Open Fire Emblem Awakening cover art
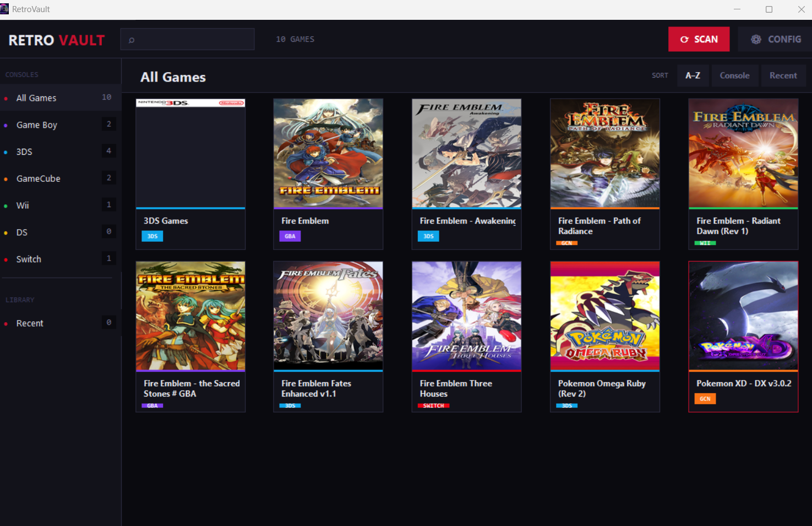 click(x=466, y=153)
